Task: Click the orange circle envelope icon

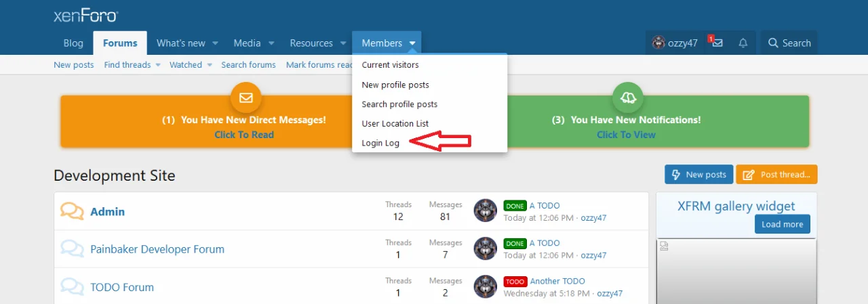Action: pyautogui.click(x=245, y=97)
